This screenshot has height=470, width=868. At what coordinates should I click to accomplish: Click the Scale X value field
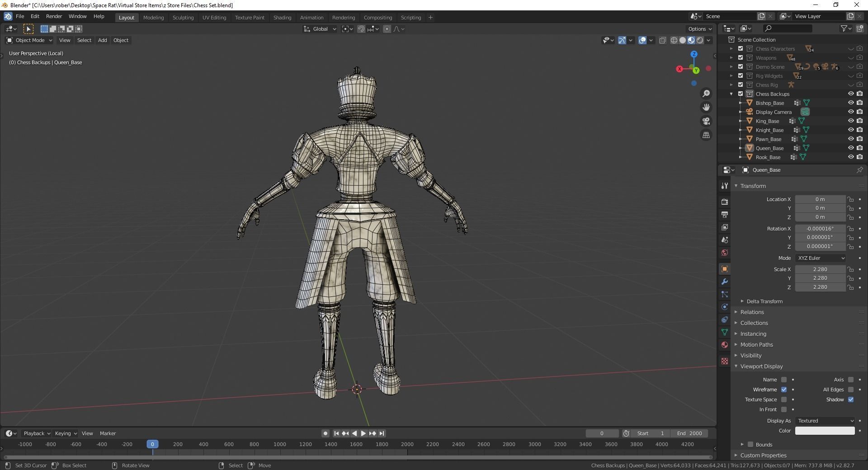[x=821, y=269]
